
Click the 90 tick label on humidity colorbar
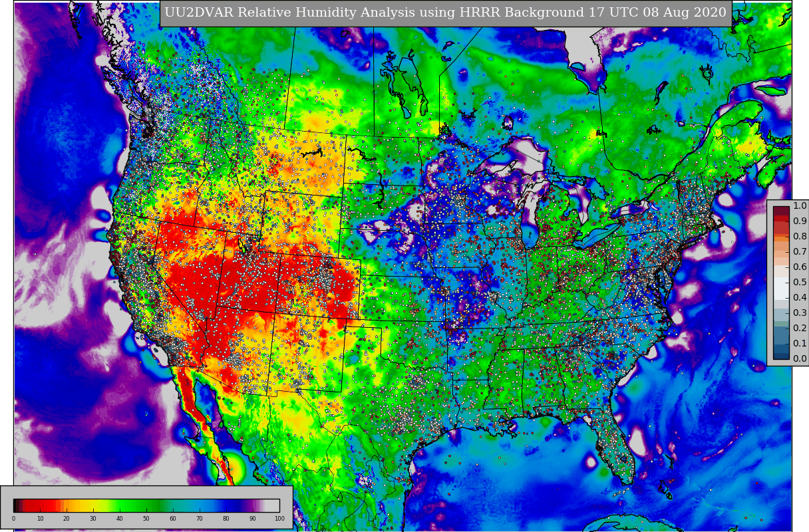(x=253, y=518)
